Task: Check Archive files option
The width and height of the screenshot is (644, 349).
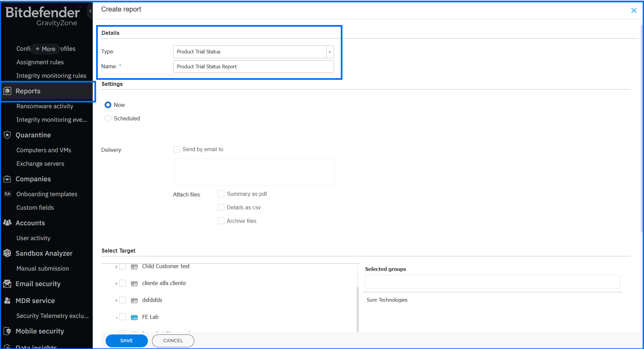Action: (221, 221)
